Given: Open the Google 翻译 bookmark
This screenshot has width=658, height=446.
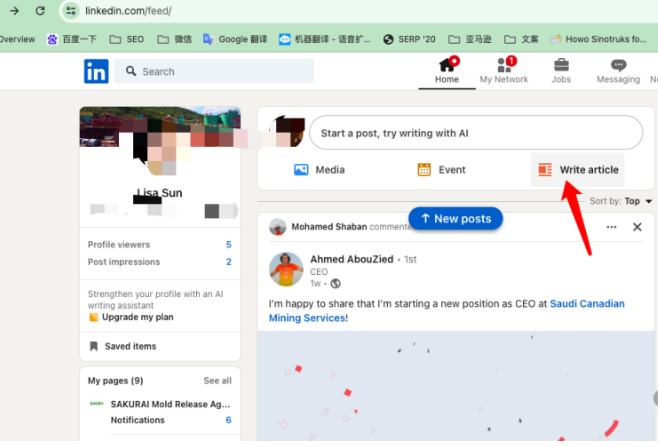Looking at the screenshot, I should click(235, 39).
